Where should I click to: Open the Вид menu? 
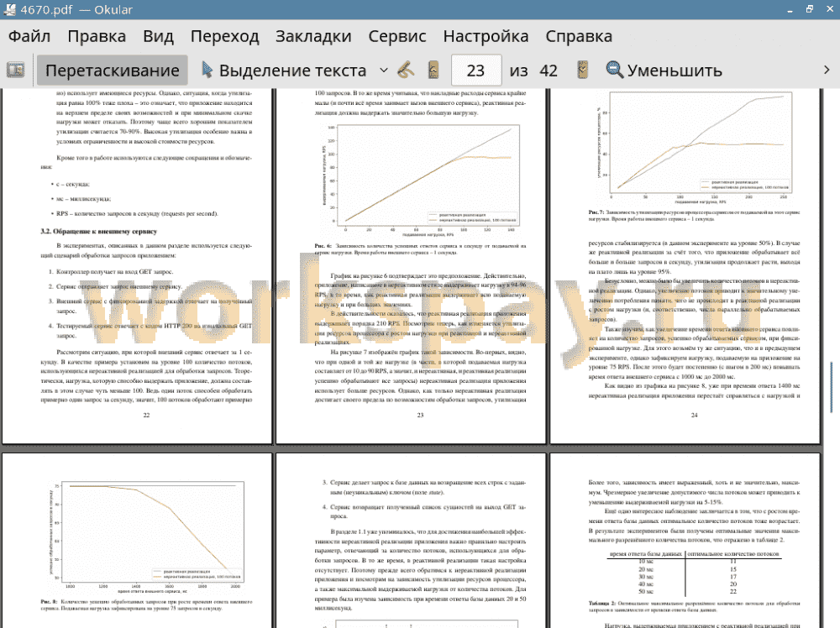[x=158, y=36]
